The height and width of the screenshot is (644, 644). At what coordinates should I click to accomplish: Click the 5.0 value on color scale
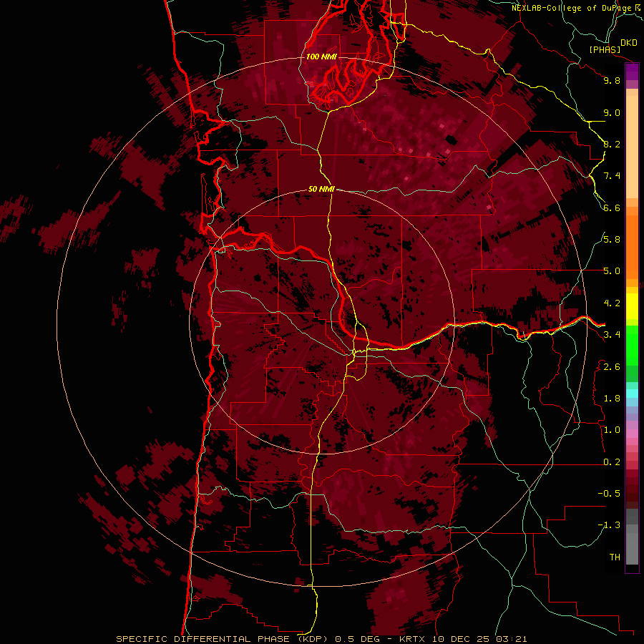pos(612,271)
